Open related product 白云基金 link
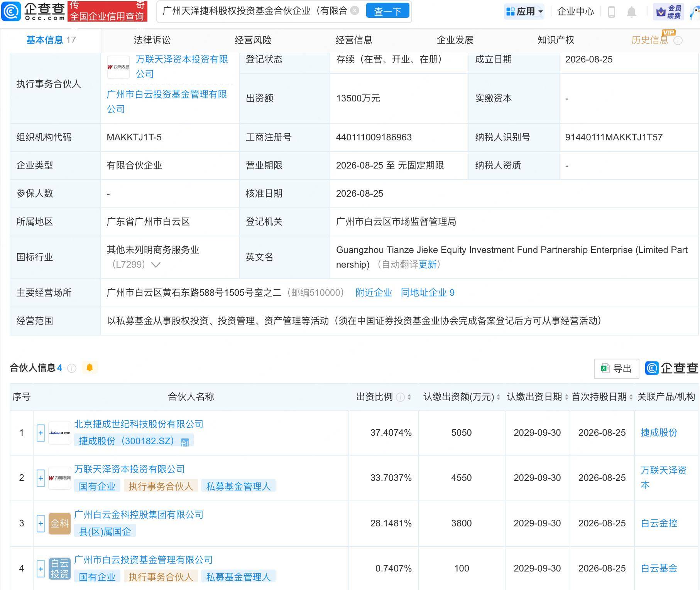Image resolution: width=700 pixels, height=590 pixels. 659,568
